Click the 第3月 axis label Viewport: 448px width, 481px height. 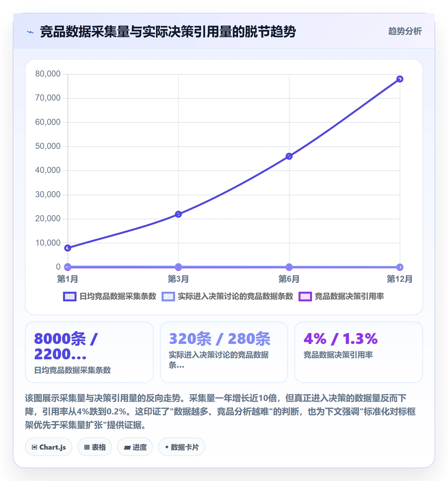point(178,279)
